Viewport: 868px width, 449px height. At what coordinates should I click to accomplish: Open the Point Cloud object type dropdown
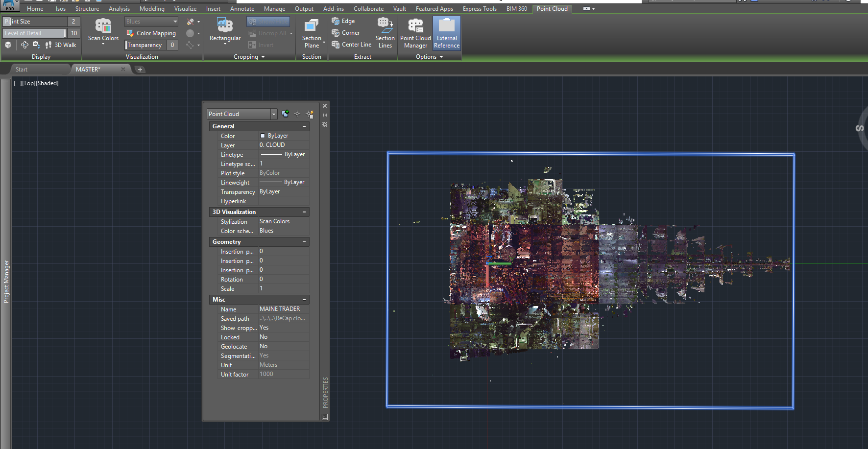point(242,114)
